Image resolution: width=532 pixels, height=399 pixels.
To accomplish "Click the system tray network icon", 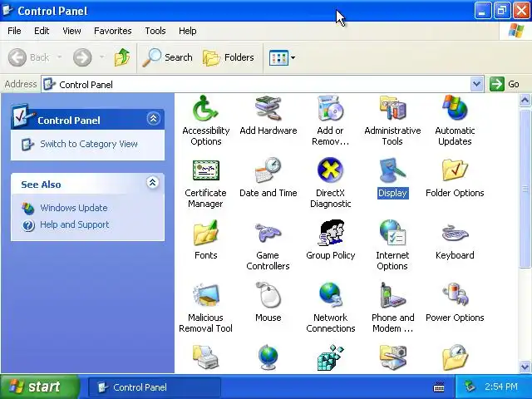I will point(470,387).
